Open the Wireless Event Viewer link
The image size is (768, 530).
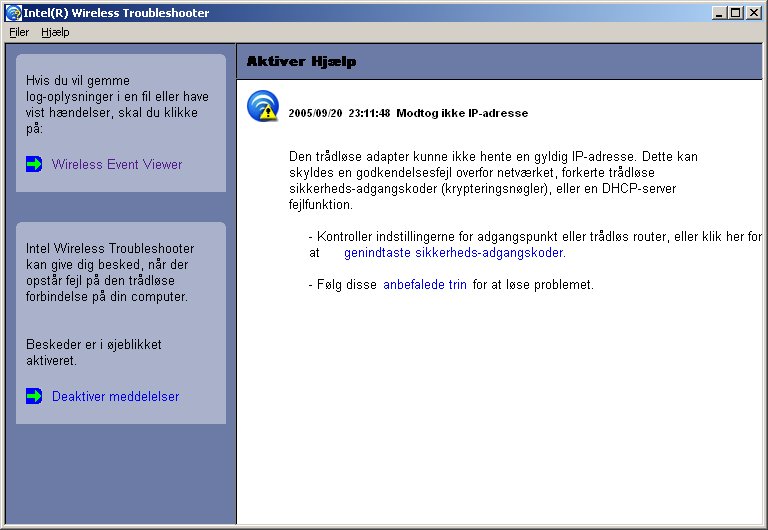(117, 164)
